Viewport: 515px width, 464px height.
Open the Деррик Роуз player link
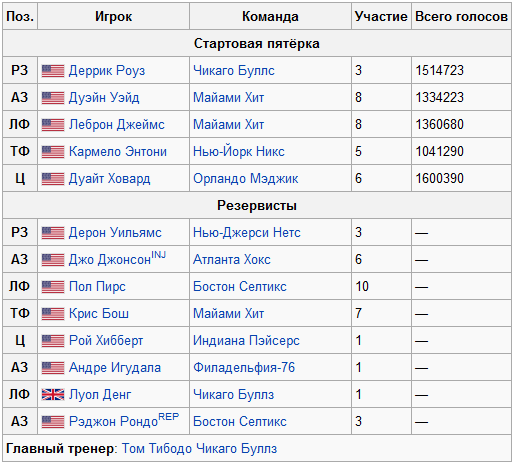click(107, 71)
